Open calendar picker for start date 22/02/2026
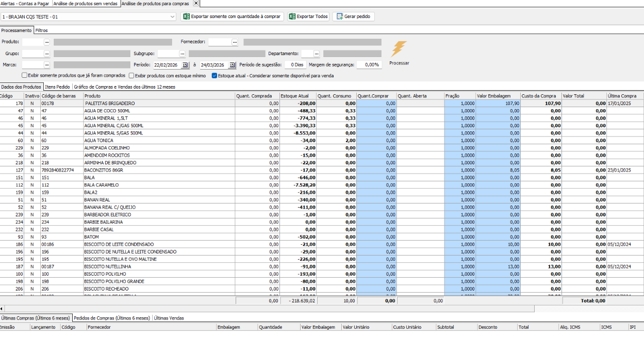The height and width of the screenshot is (340, 644). click(x=186, y=65)
